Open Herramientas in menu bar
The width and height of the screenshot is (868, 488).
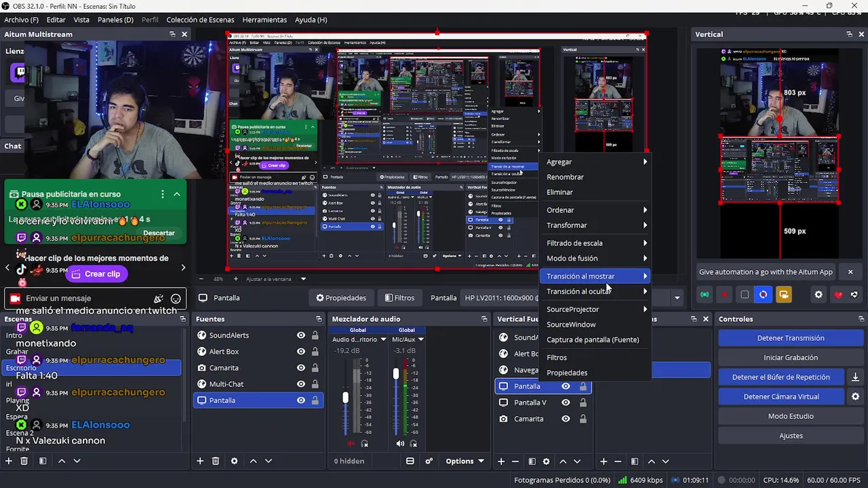pyautogui.click(x=264, y=20)
